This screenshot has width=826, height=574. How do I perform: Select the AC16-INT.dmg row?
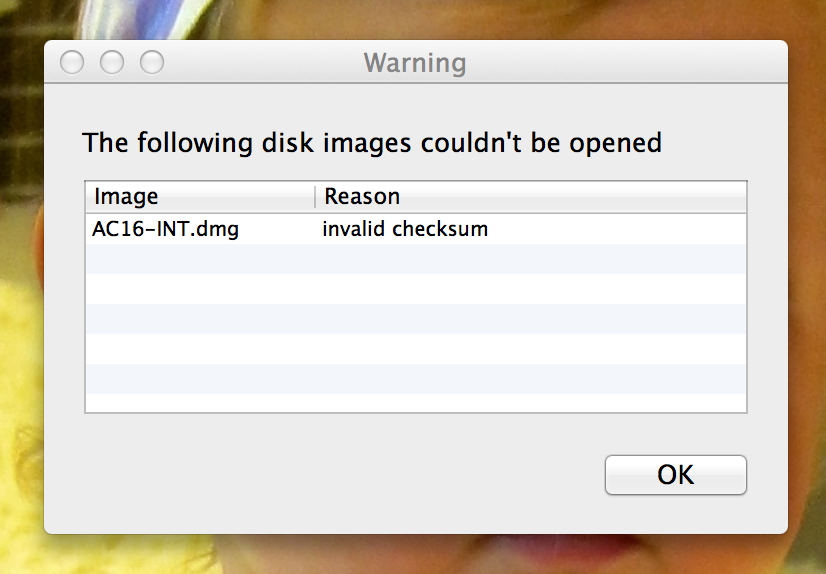pos(165,229)
